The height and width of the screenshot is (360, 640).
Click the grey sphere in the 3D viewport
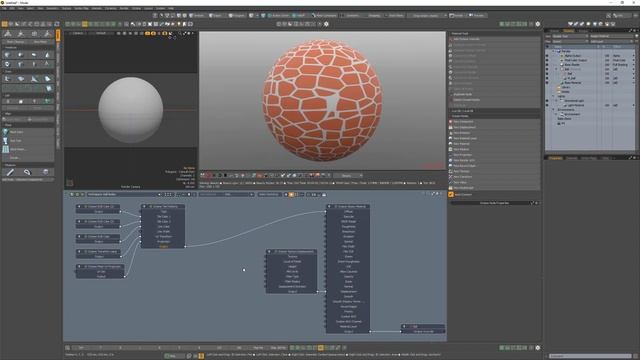tap(131, 109)
